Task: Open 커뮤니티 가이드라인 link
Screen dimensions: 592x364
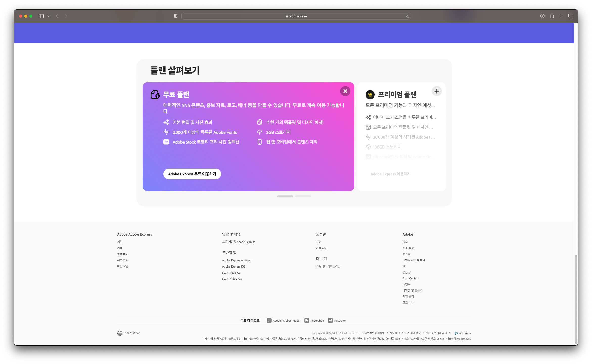Action: pyautogui.click(x=328, y=266)
